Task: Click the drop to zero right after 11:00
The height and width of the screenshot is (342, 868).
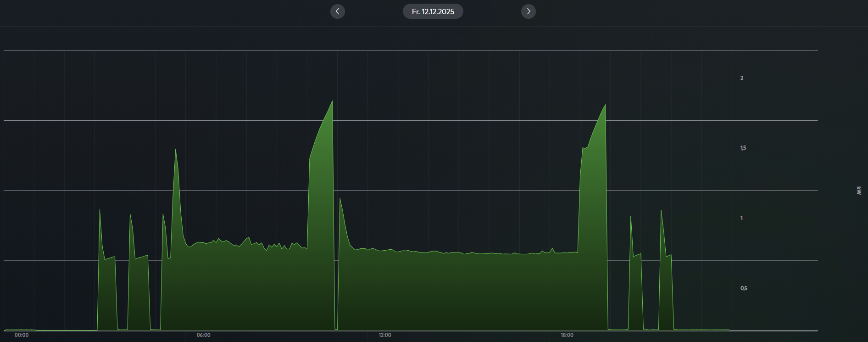Action: pyautogui.click(x=336, y=328)
